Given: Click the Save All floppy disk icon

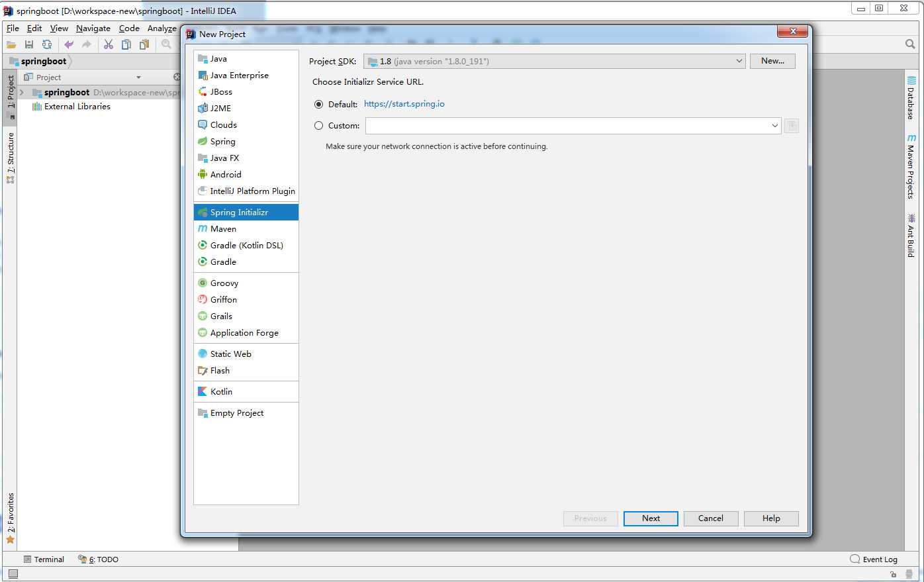Looking at the screenshot, I should 29,44.
